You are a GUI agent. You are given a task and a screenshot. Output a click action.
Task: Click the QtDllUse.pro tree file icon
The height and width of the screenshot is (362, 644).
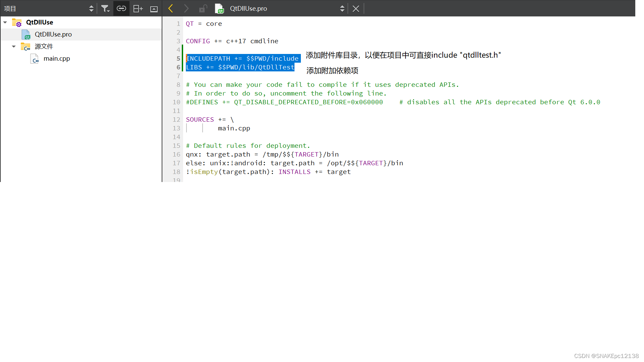coord(26,35)
